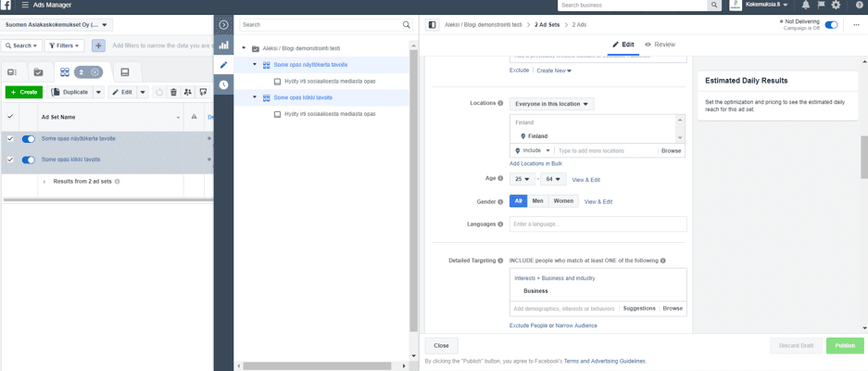868x371 pixels.
Task: Uncheck the Some opas klikki tavoite row
Action: click(10, 160)
